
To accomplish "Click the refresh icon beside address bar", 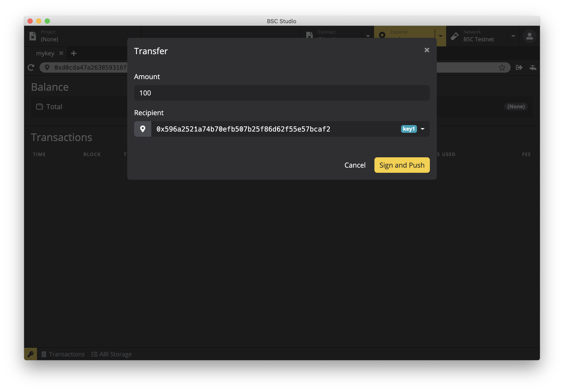I will pos(31,67).
